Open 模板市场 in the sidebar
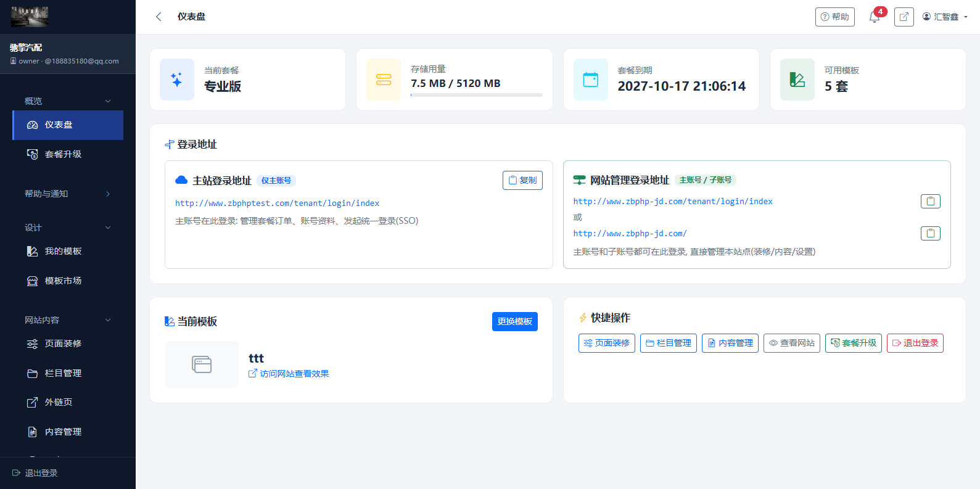 [x=68, y=281]
